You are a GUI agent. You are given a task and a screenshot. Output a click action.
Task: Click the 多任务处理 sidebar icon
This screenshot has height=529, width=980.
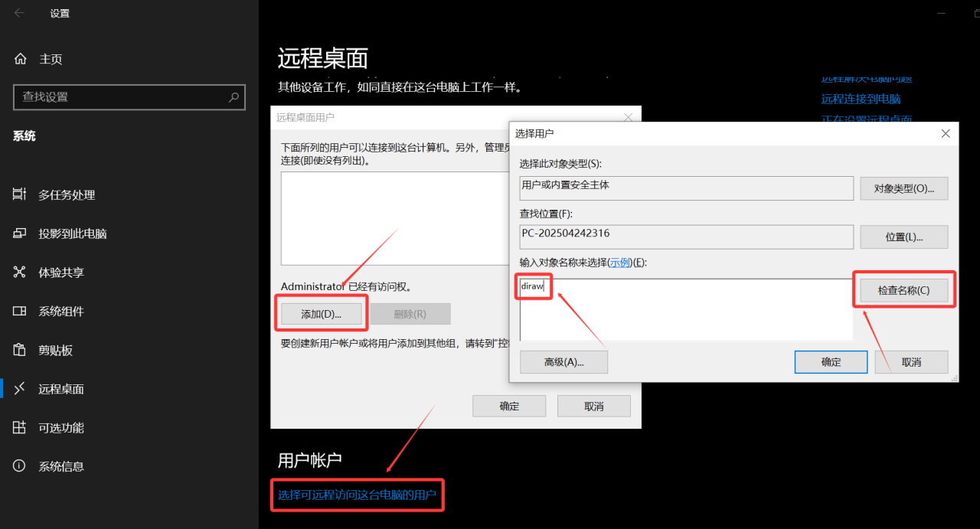20,194
